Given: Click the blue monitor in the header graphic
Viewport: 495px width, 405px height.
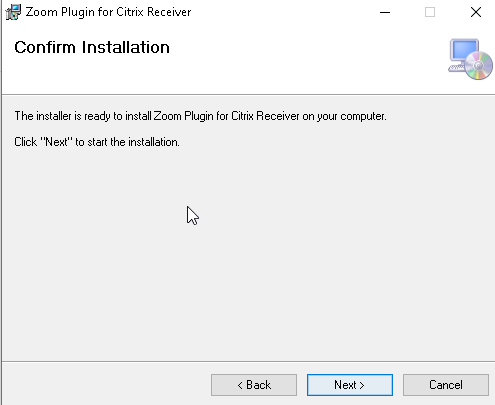Looking at the screenshot, I should [464, 51].
